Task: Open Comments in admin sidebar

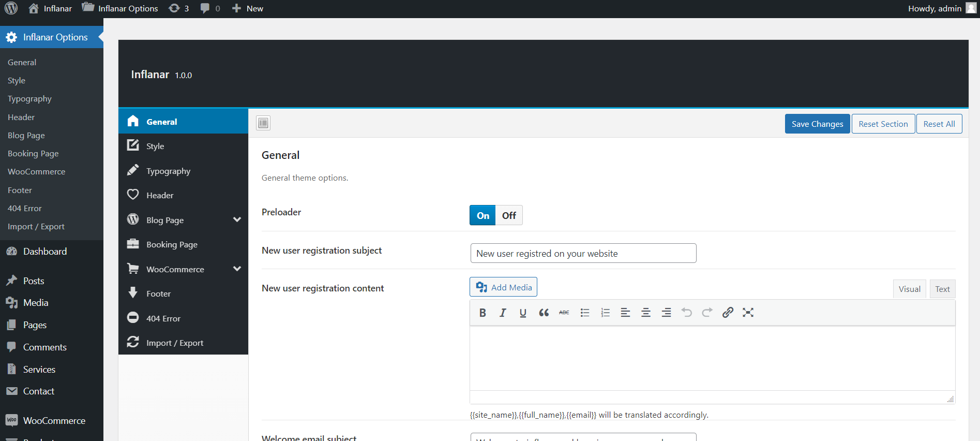Action: click(52, 347)
